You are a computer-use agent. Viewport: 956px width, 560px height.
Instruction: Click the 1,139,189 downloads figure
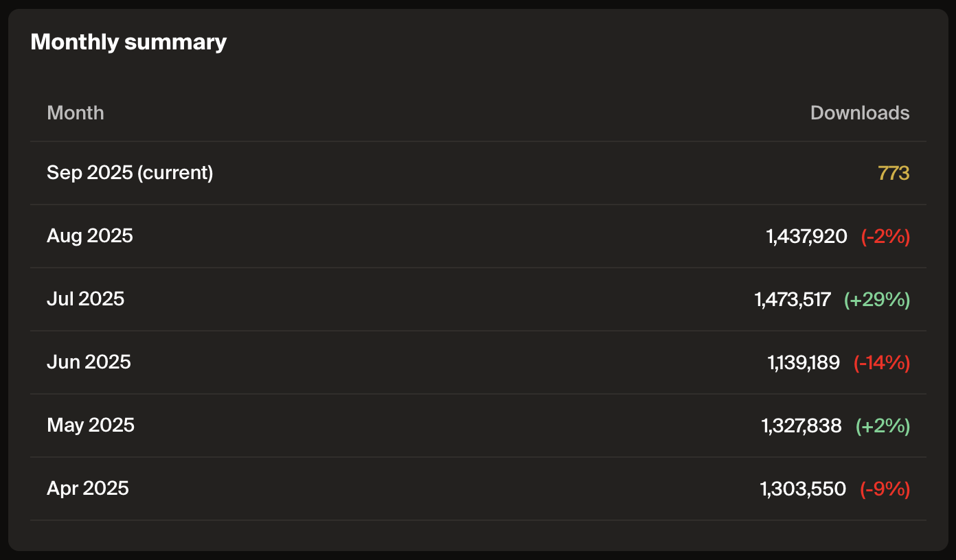coord(804,363)
